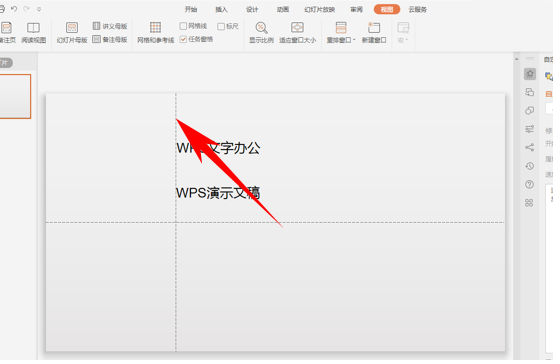Open the 幻灯片母版 slide master

coord(72,33)
